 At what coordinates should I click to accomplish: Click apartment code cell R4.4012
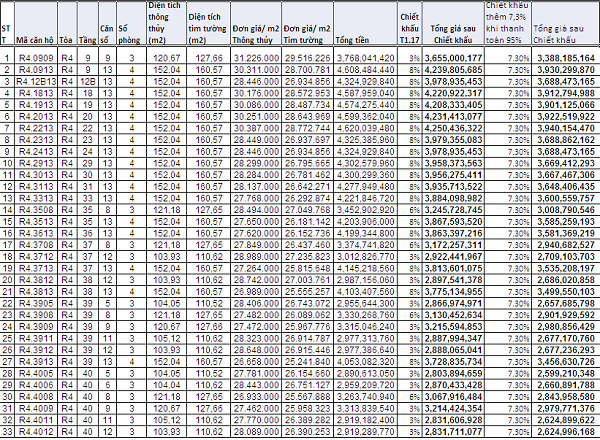[36, 432]
